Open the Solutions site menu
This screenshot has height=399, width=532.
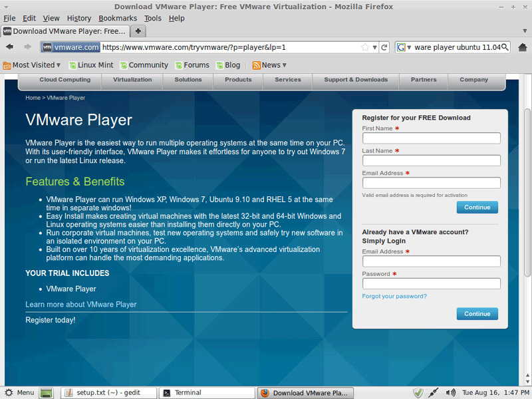[x=188, y=80]
